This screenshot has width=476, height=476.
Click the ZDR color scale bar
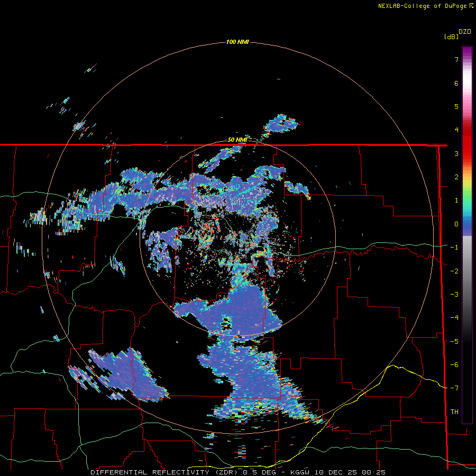(x=467, y=235)
